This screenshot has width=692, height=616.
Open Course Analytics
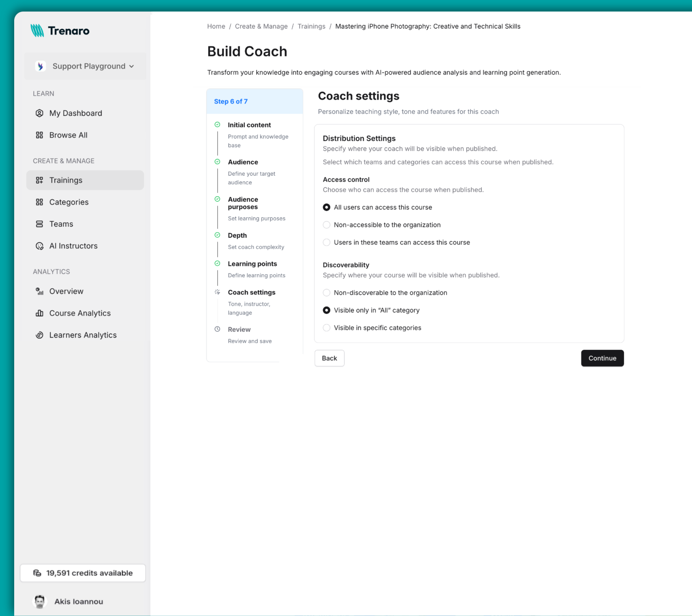click(x=79, y=313)
